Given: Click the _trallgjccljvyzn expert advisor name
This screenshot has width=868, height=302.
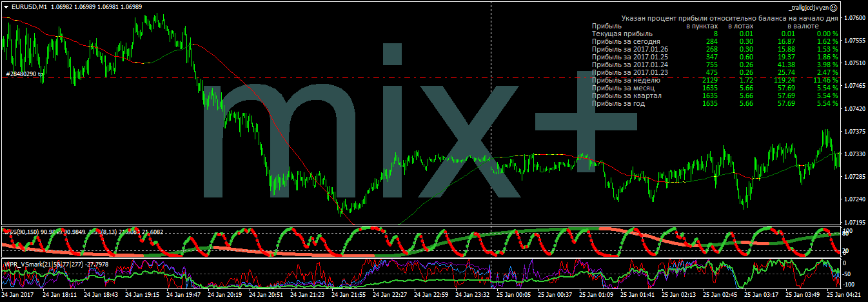Looking at the screenshot, I should (809, 7).
